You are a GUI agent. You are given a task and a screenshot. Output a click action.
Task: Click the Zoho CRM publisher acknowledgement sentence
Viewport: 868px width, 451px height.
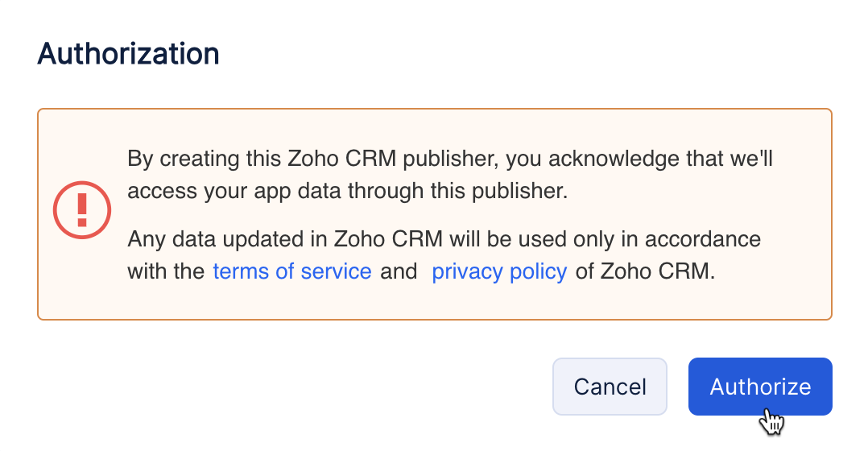tap(449, 159)
